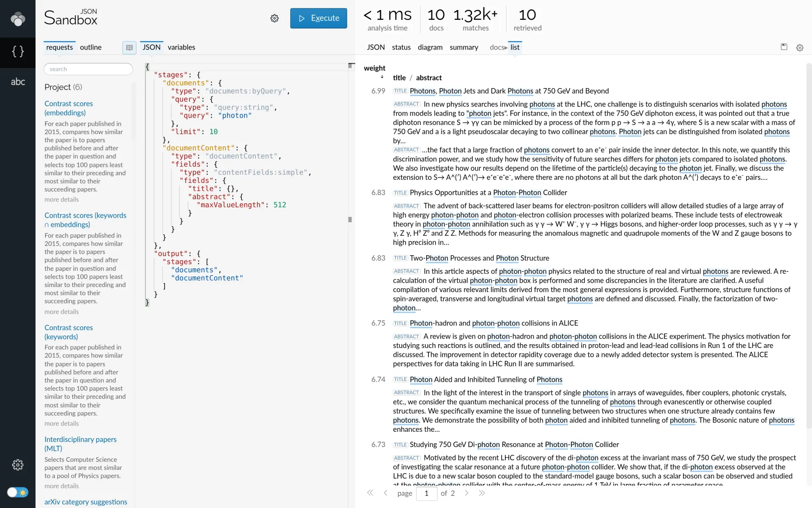
Task: Click the weight column header
Action: (374, 68)
